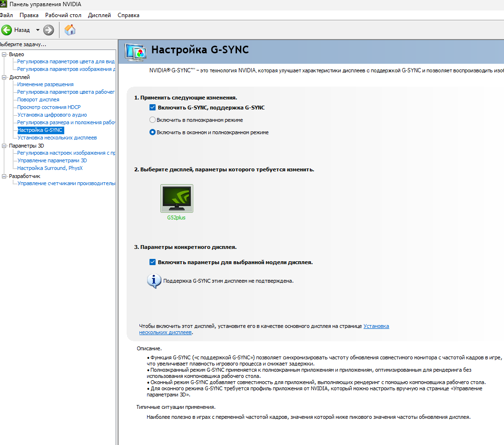Toggle Включить параметры для выбранной модели дисплея
Image resolution: width=504 pixels, height=445 pixels.
tap(152, 262)
